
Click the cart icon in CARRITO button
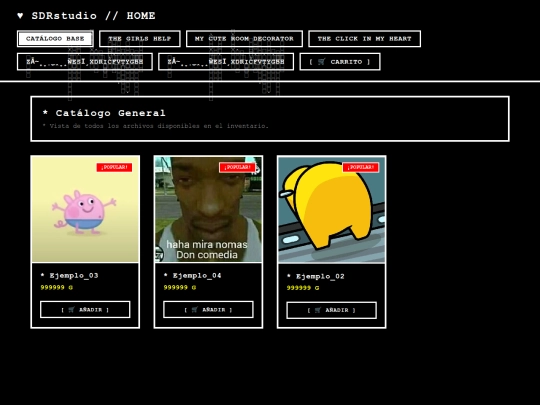click(x=321, y=62)
